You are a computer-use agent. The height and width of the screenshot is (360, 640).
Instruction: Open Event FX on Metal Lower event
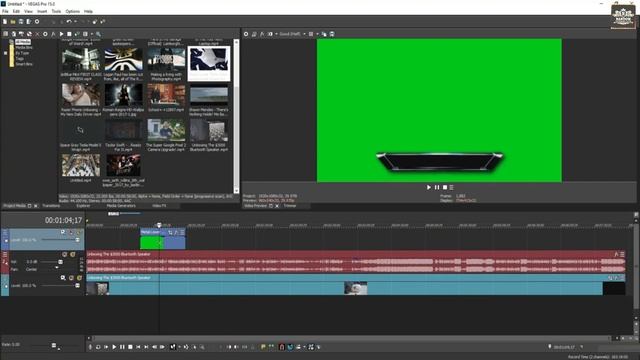tap(176, 233)
